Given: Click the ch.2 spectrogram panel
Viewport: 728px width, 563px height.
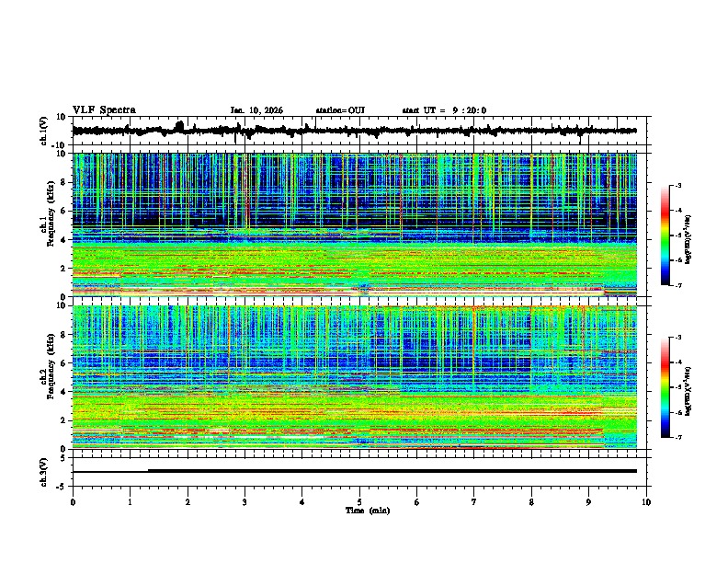Looking at the screenshot, I should 355,377.
